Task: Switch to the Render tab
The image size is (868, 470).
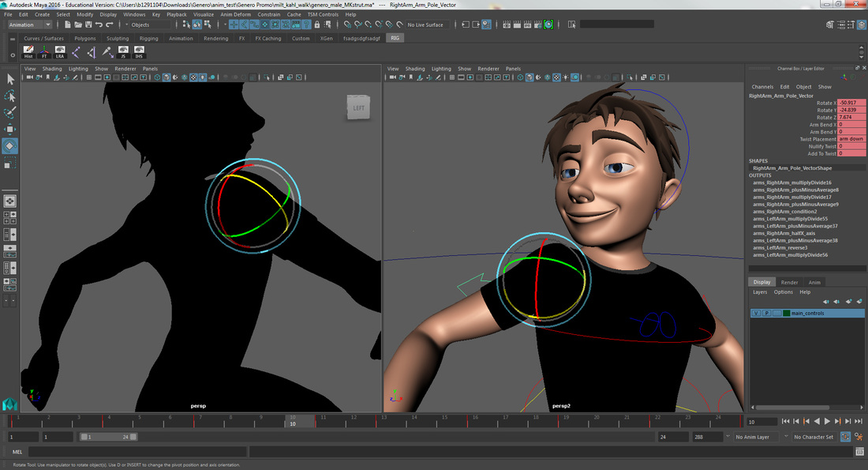Action: (x=789, y=283)
